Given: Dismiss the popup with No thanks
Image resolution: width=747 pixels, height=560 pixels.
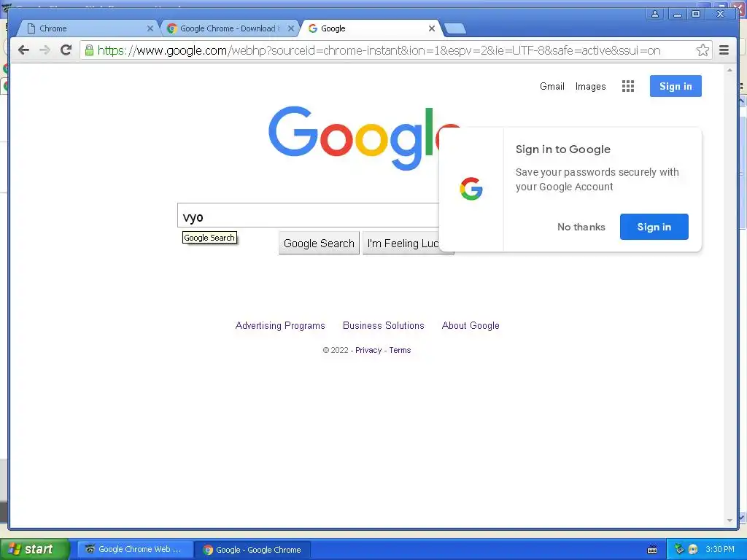Looking at the screenshot, I should [x=581, y=227].
